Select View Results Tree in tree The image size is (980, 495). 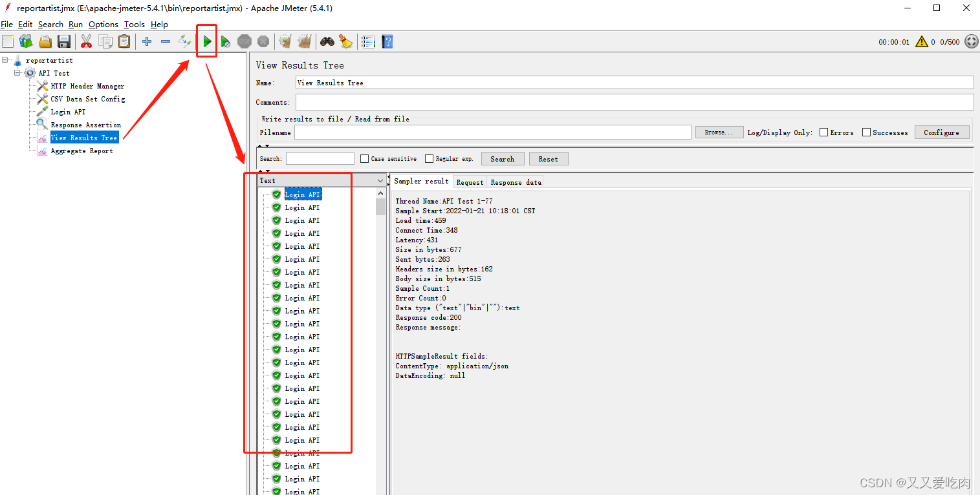tap(84, 138)
